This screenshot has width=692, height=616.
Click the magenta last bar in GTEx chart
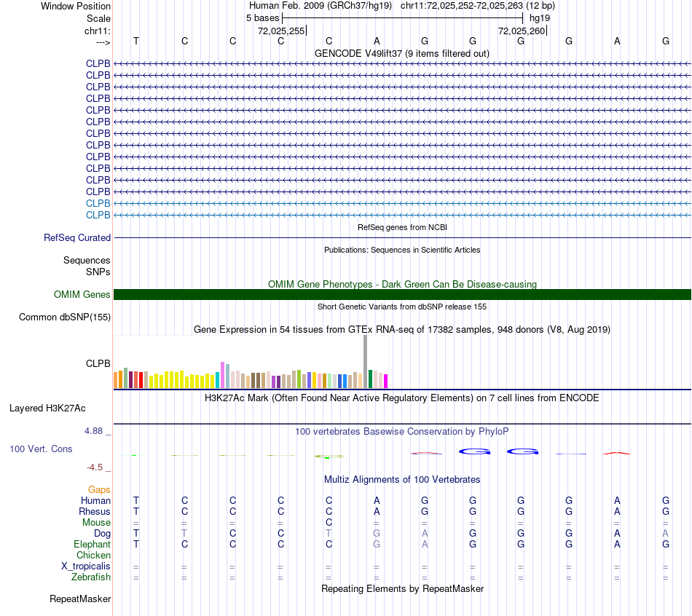(386, 382)
